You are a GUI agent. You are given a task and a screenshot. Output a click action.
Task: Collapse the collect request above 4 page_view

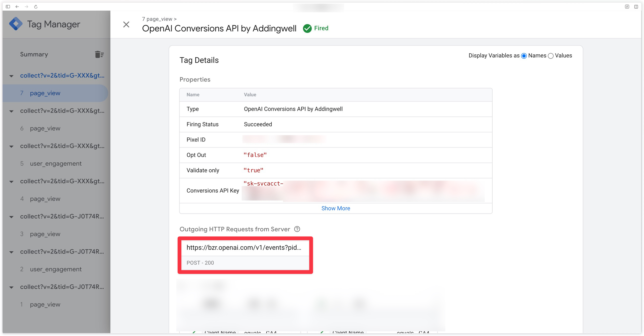click(x=11, y=182)
